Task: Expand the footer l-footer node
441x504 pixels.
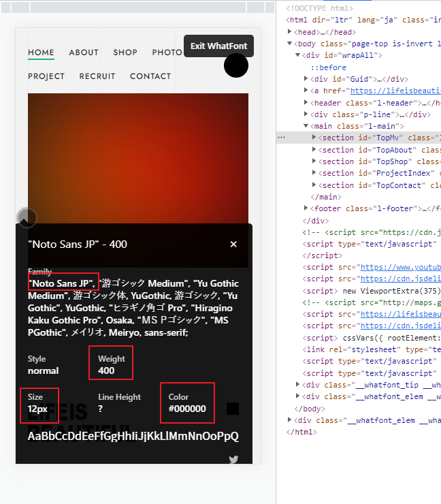Action: 306,208
